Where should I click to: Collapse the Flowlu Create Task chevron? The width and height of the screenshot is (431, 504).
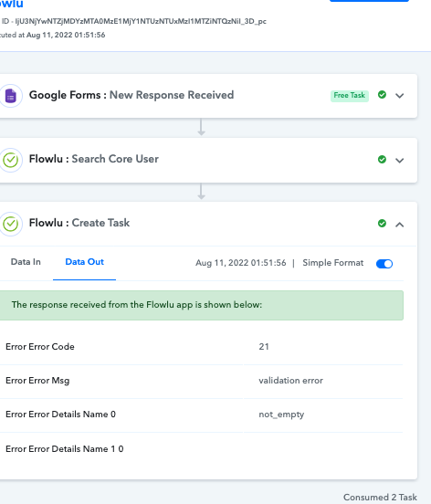pos(400,225)
